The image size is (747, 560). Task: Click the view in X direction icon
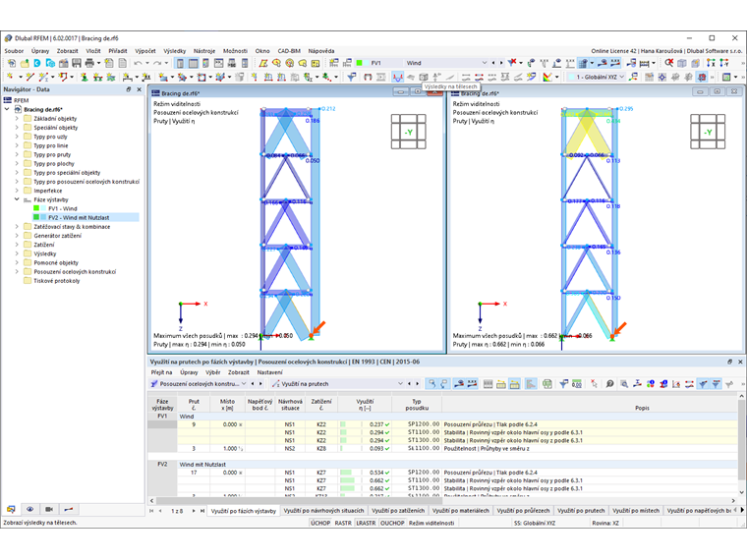pyautogui.click(x=711, y=63)
